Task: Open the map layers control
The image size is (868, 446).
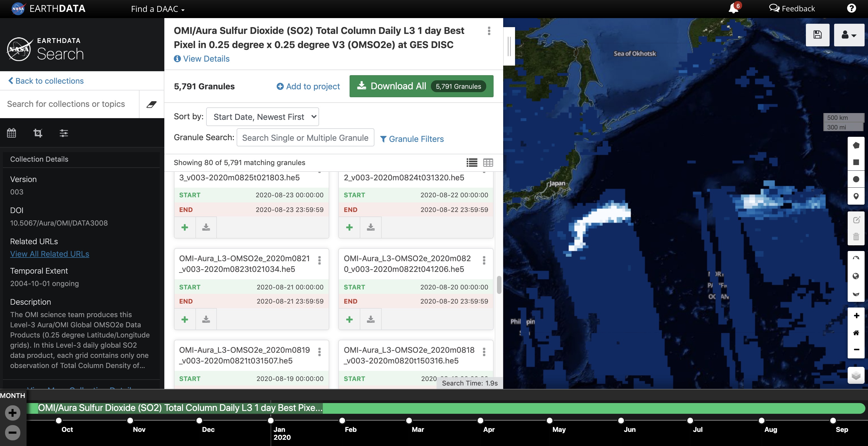Action: [x=856, y=375]
